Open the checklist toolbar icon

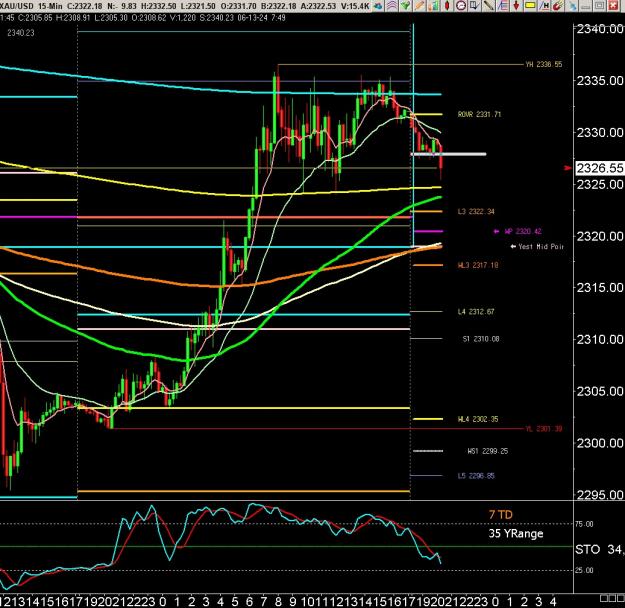(x=474, y=6)
